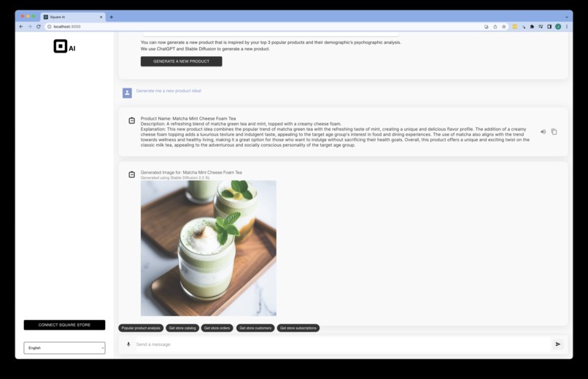Reload the localhost page
The height and width of the screenshot is (379, 588).
coord(38,26)
